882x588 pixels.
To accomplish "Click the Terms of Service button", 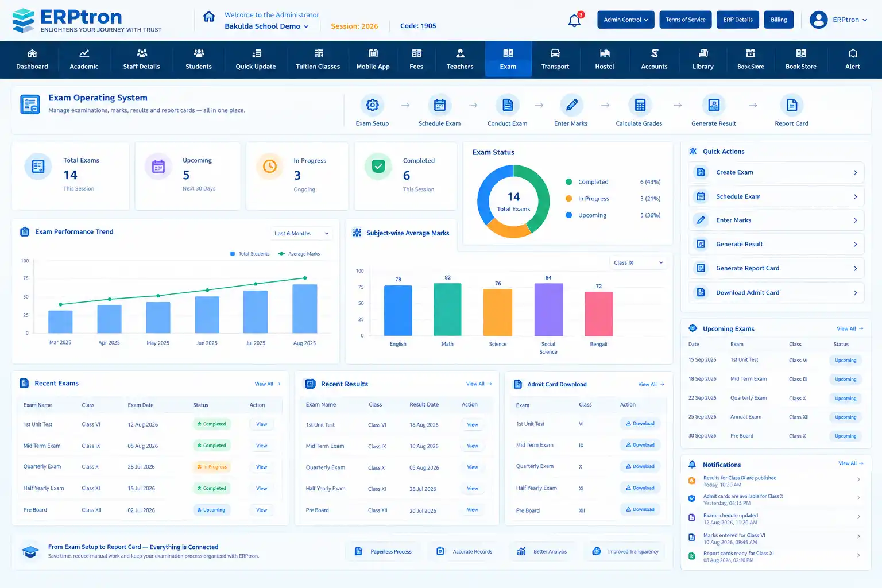I will (x=686, y=20).
